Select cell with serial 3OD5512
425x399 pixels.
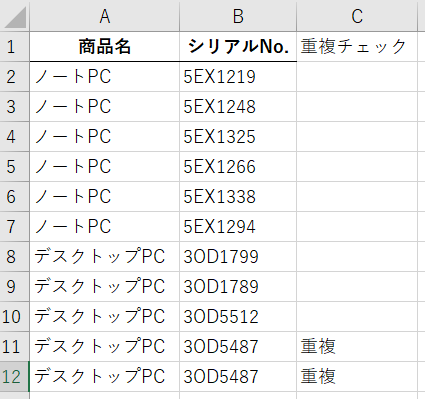pyautogui.click(x=238, y=317)
